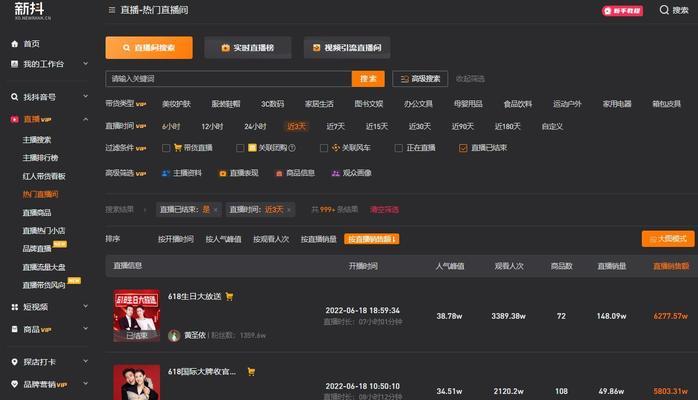Viewport: 698px width, 400px height.
Task: Expand the 品牌营销 sidebar section
Action: pos(85,384)
